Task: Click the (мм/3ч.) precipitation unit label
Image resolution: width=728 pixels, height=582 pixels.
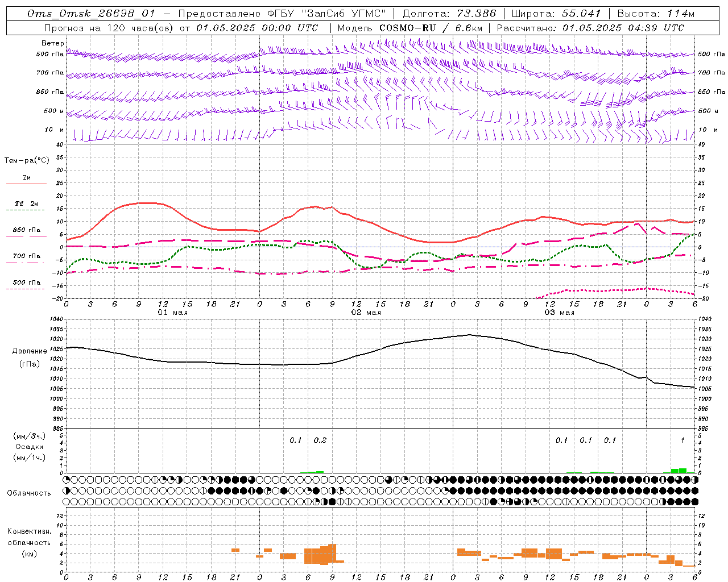Action: click(29, 436)
